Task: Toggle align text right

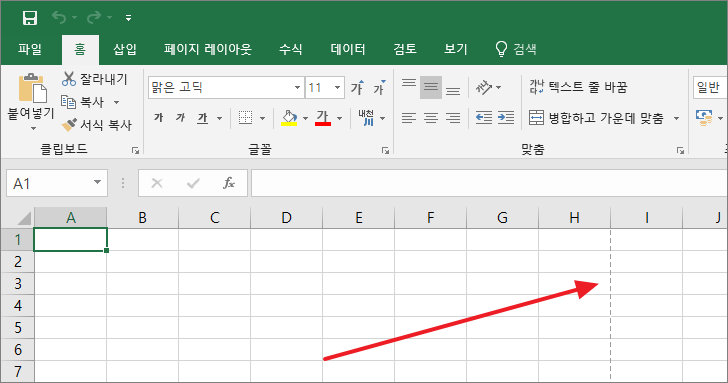Action: [x=453, y=118]
